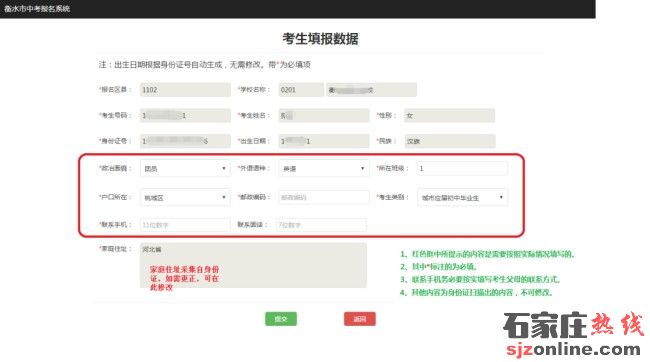Click the 联系固话 7-digit input field
Screen dimensions: 650x362
click(321, 225)
